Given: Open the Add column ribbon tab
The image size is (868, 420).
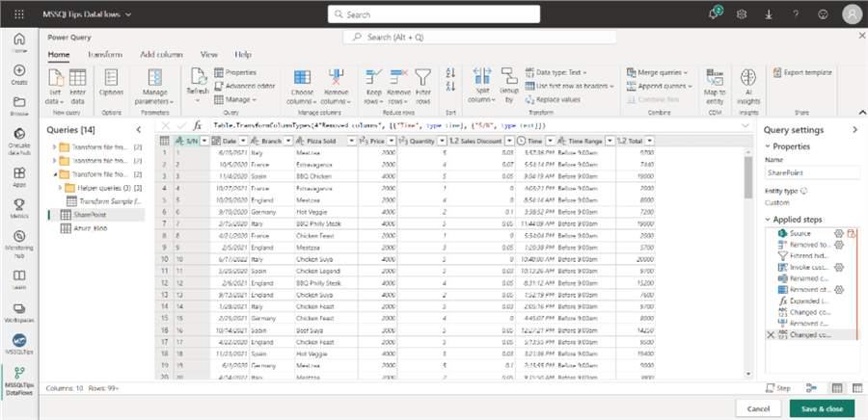Looking at the screenshot, I should [x=162, y=55].
